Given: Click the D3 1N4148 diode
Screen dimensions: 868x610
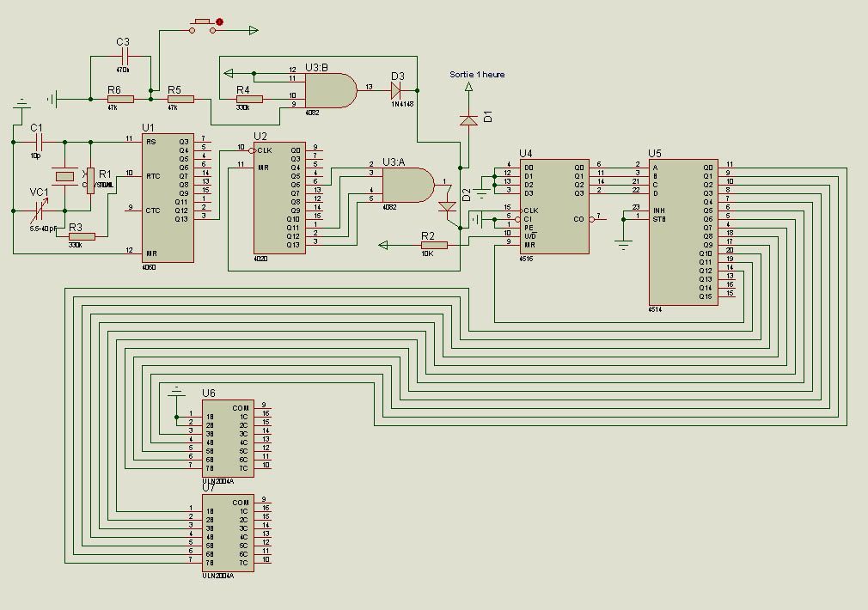Looking at the screenshot, I should [396, 90].
